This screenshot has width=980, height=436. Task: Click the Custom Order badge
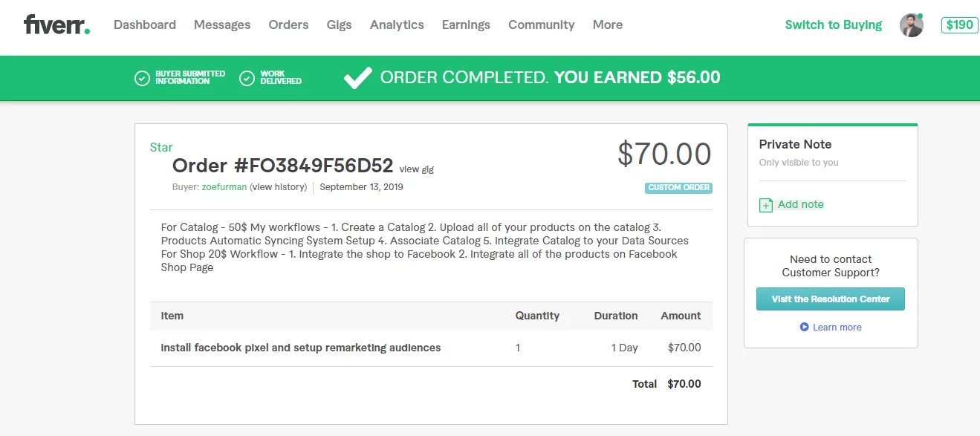678,188
